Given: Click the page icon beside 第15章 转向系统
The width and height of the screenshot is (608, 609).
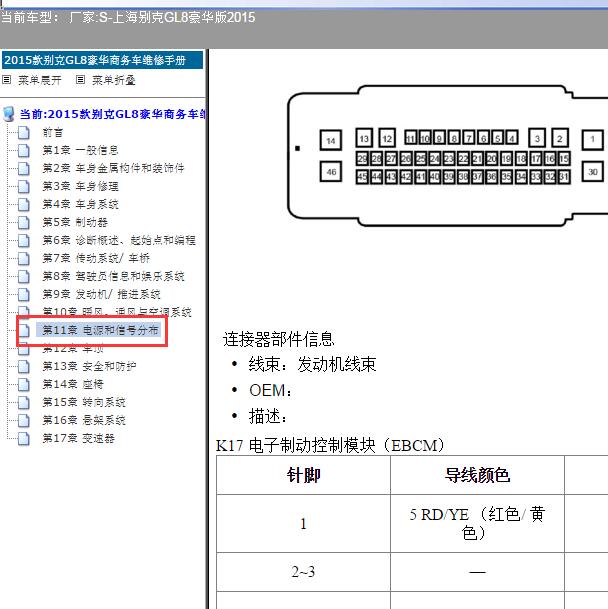Looking at the screenshot, I should pyautogui.click(x=24, y=402).
